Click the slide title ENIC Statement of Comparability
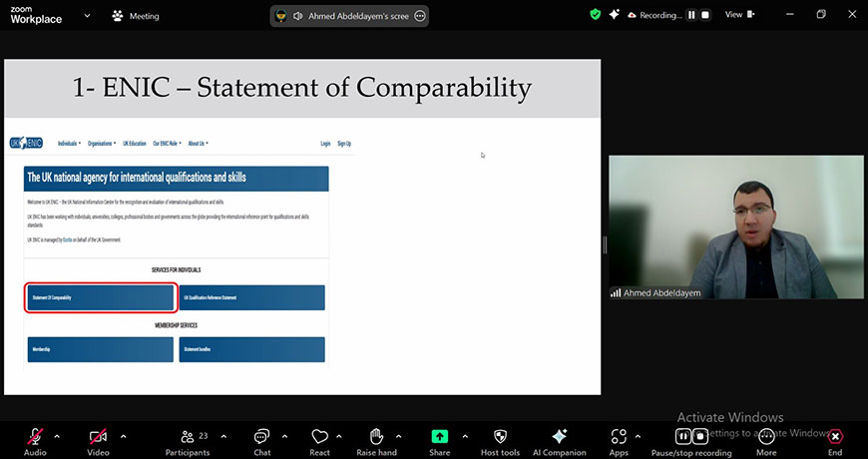Viewport: 868px width, 459px height. click(x=302, y=88)
